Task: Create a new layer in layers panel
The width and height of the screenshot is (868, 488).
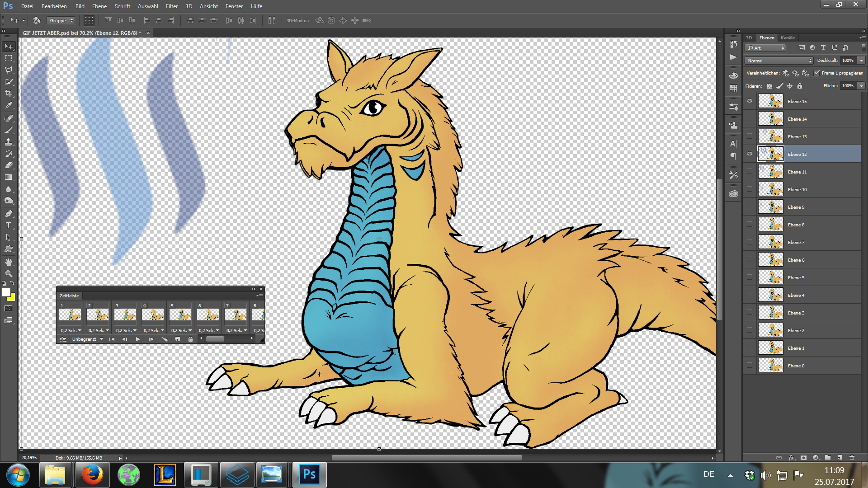Action: tap(840, 458)
